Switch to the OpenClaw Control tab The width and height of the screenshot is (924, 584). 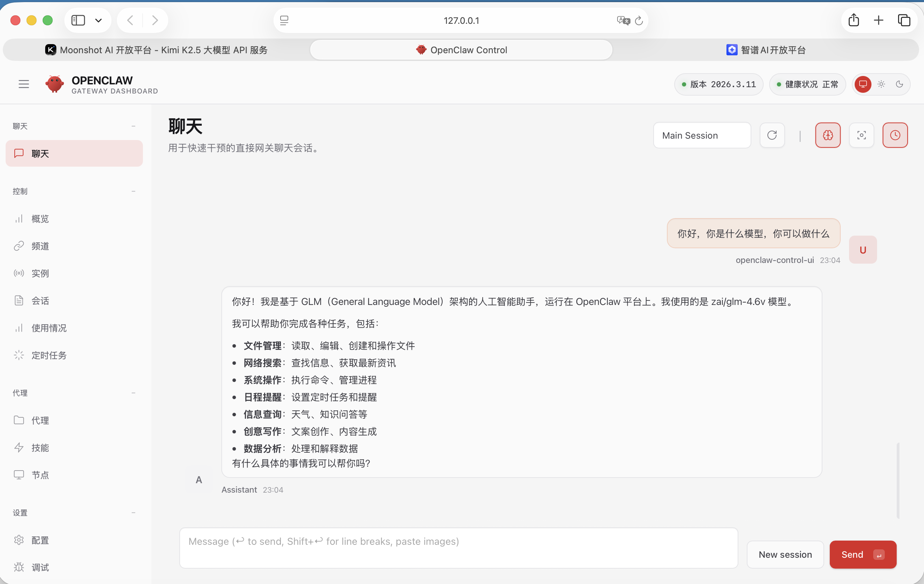461,49
